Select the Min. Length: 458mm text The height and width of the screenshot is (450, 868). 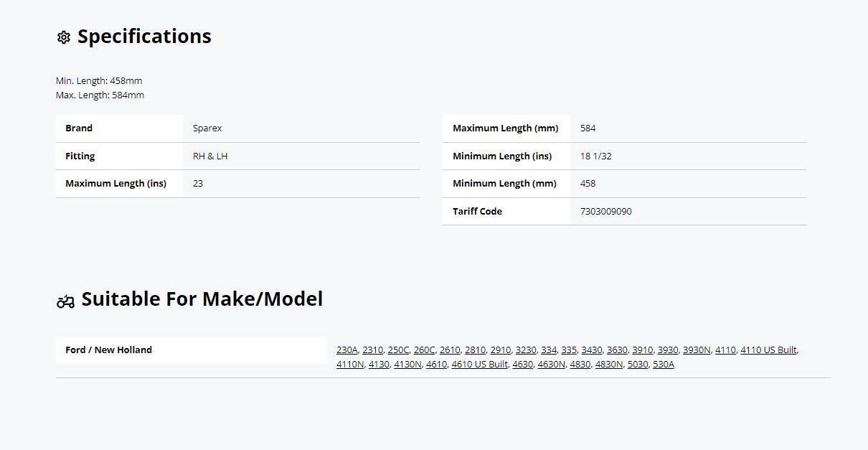click(x=99, y=80)
